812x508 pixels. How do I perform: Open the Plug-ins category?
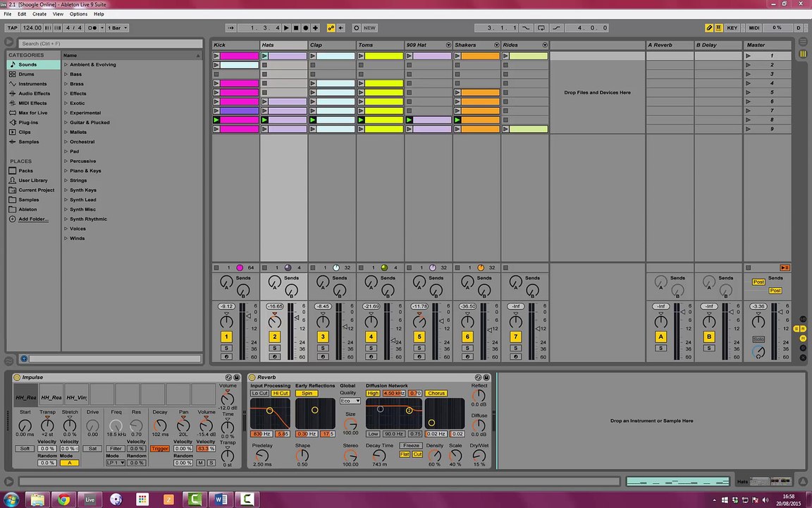click(x=34, y=123)
